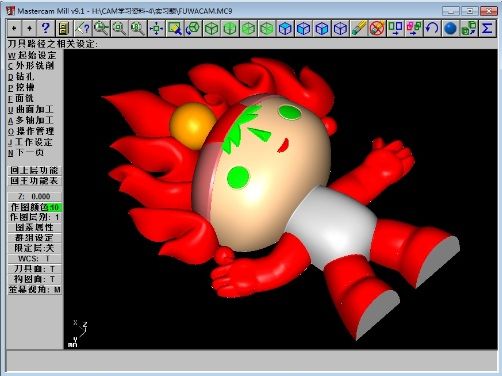
Task: Click the 构图面: T construction plane button
Action: [x=34, y=279]
